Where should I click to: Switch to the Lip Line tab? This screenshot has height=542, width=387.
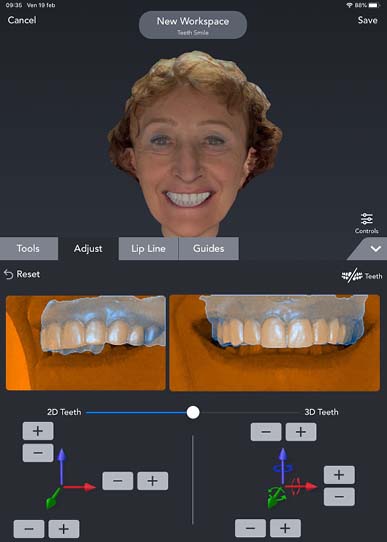pos(148,248)
